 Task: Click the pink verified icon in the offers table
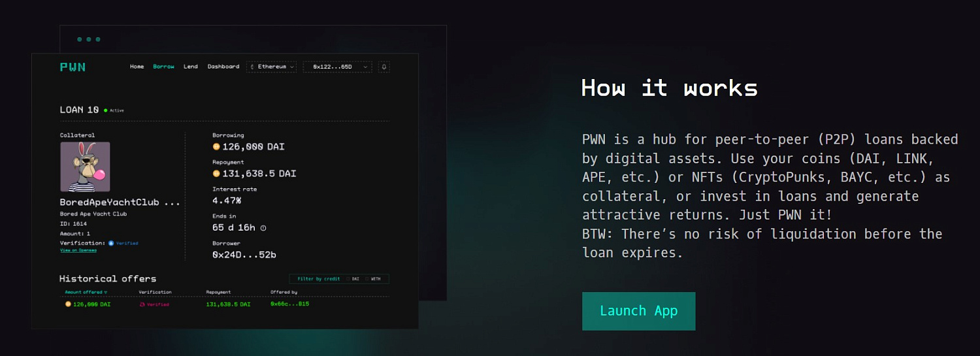point(142,304)
